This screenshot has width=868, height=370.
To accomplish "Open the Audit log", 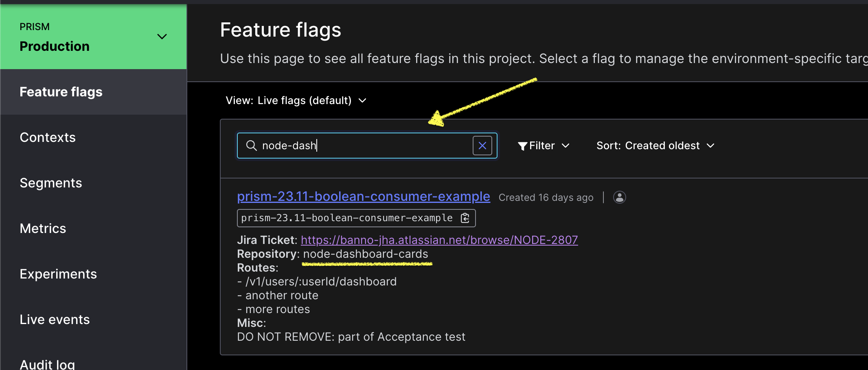I will [47, 363].
